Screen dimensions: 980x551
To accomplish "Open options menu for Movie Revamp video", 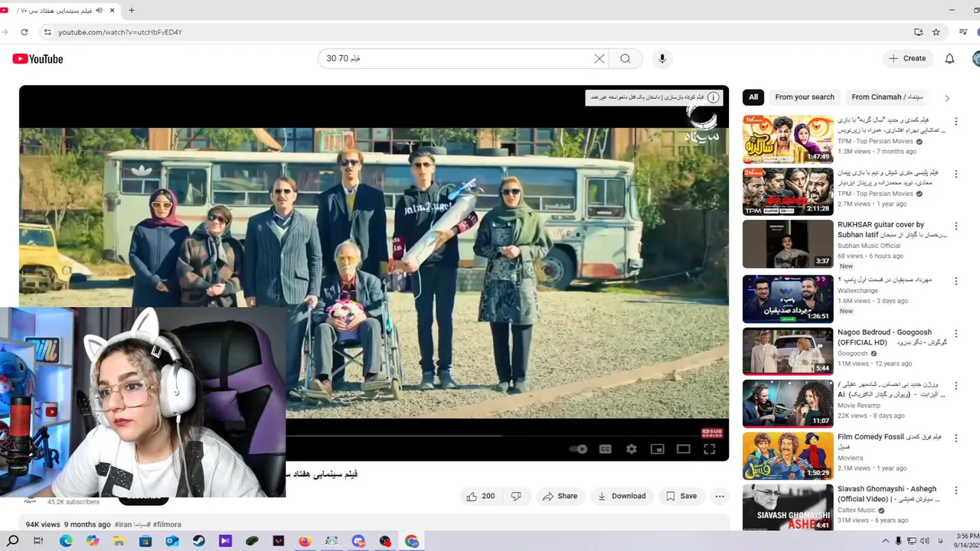I will pos(955,386).
